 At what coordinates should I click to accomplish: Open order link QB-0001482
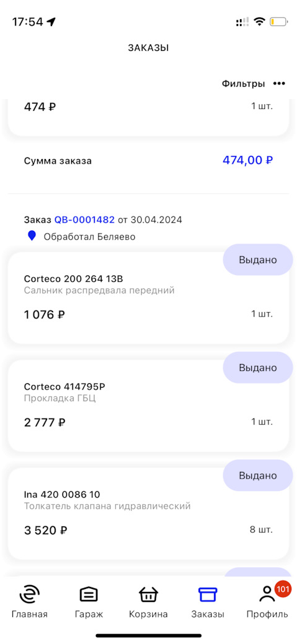[x=85, y=220]
